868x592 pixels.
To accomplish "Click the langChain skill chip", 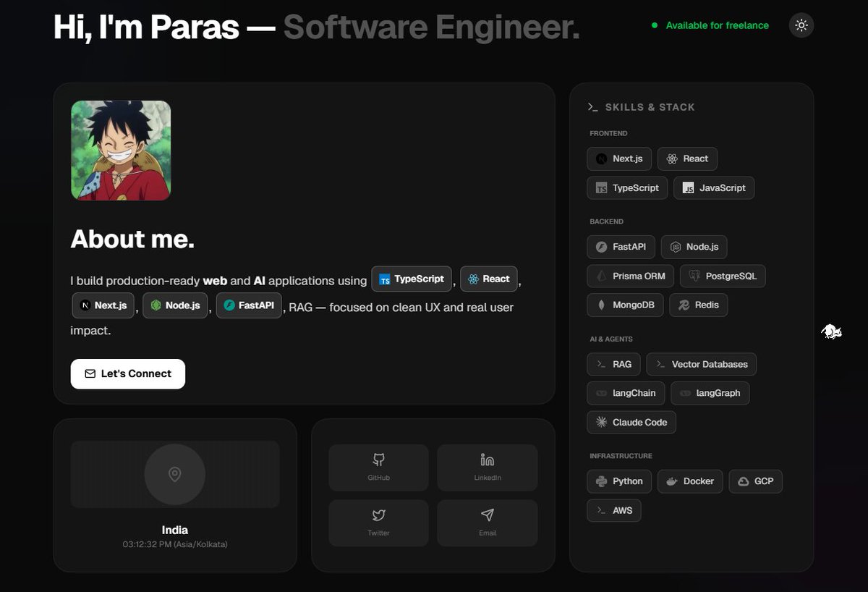I will point(626,394).
